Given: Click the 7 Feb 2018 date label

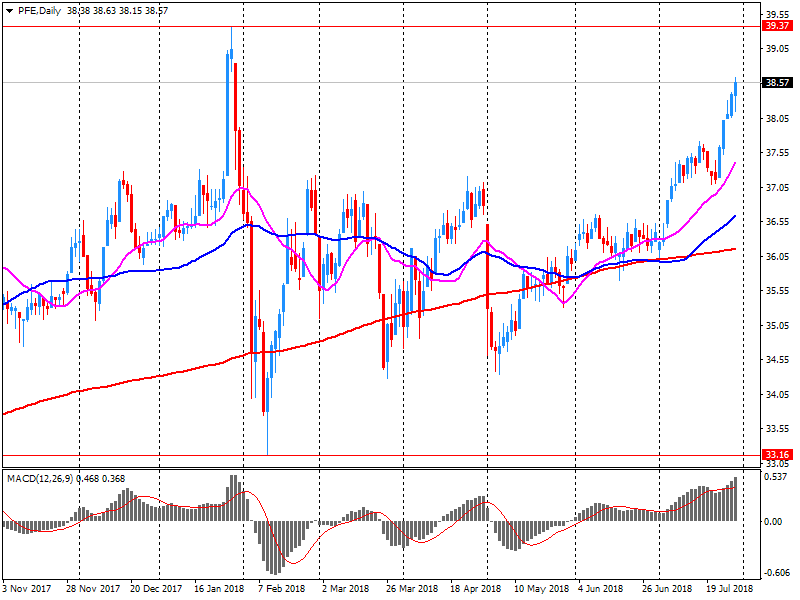Looking at the screenshot, I should (281, 589).
